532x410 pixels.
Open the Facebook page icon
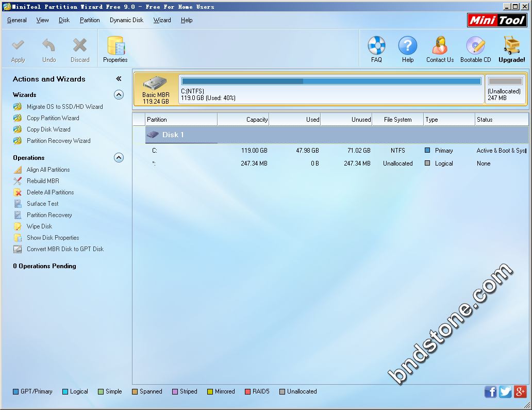pos(490,391)
